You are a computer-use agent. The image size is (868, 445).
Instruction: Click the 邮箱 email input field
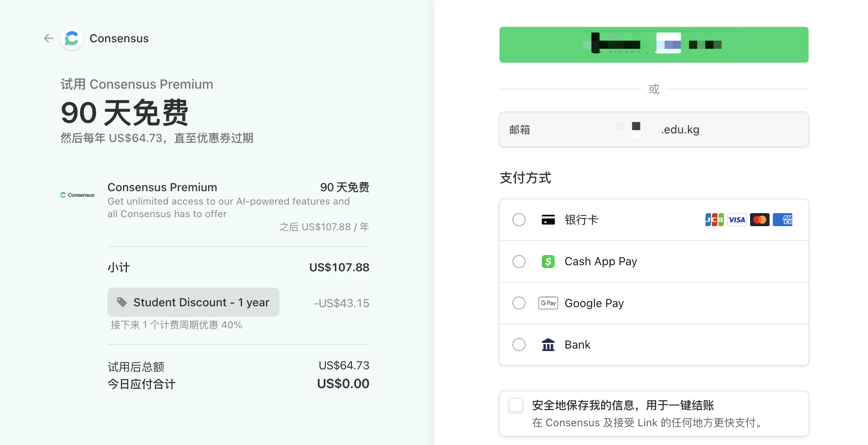click(x=654, y=129)
